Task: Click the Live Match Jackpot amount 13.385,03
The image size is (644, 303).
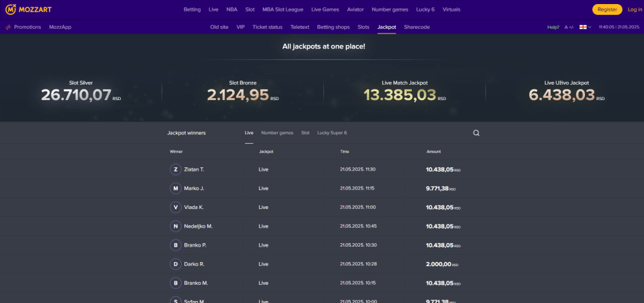Action: pyautogui.click(x=400, y=95)
